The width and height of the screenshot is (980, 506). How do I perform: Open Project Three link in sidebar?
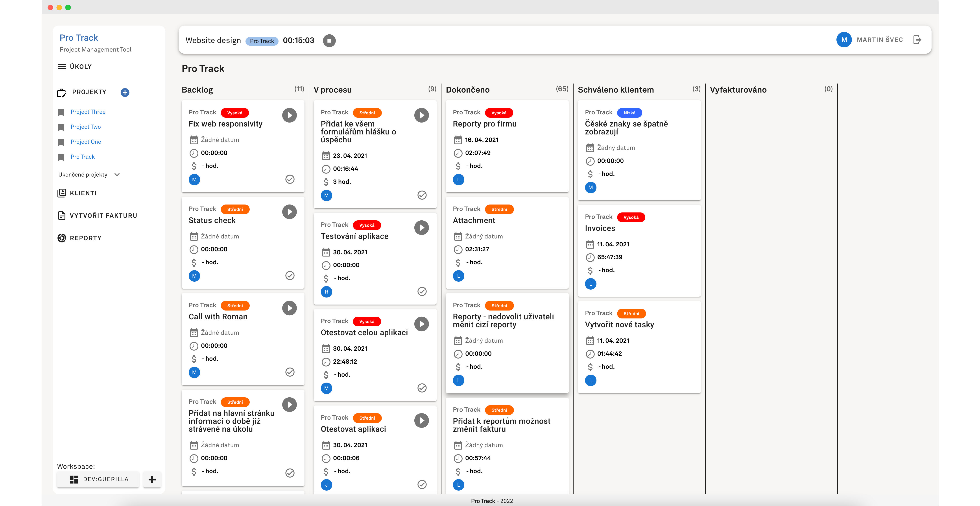[x=88, y=112]
